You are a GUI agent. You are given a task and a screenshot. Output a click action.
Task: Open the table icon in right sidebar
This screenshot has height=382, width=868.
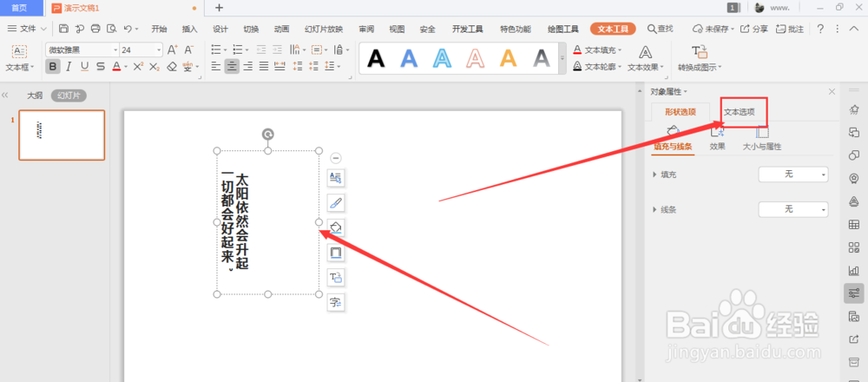[853, 224]
